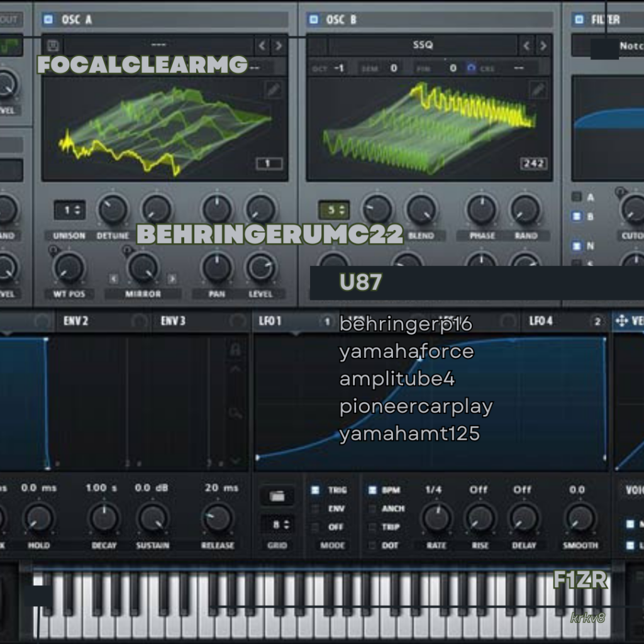
Task: Click the envelope SUSTAIN knob
Action: click(152, 518)
